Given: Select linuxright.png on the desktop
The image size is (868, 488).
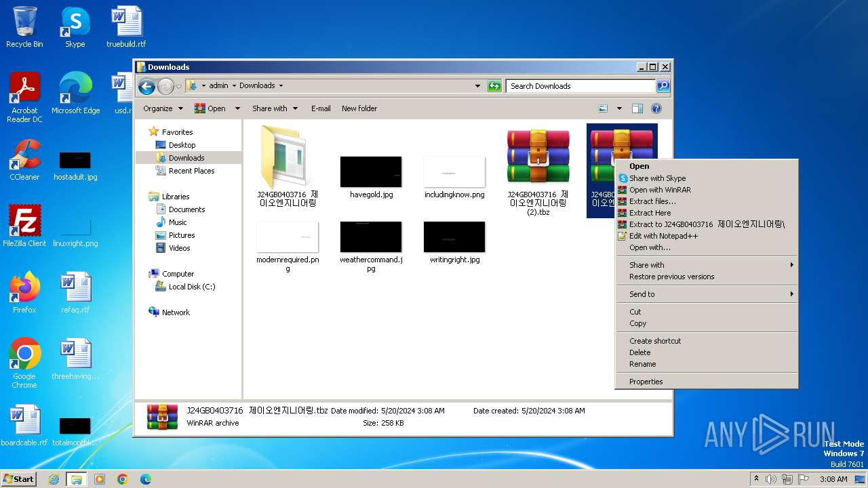Looking at the screenshot, I should pos(75,233).
